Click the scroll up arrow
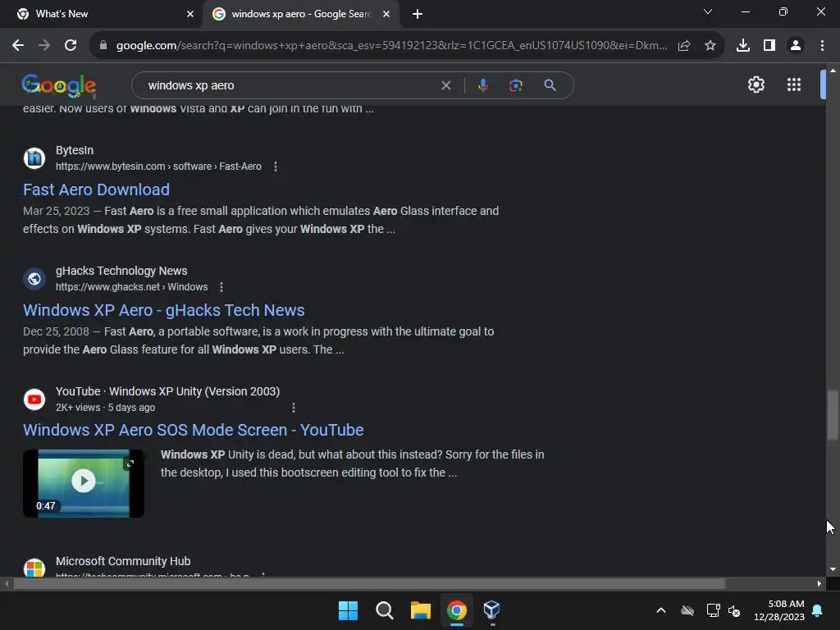840x630 pixels. (x=833, y=71)
